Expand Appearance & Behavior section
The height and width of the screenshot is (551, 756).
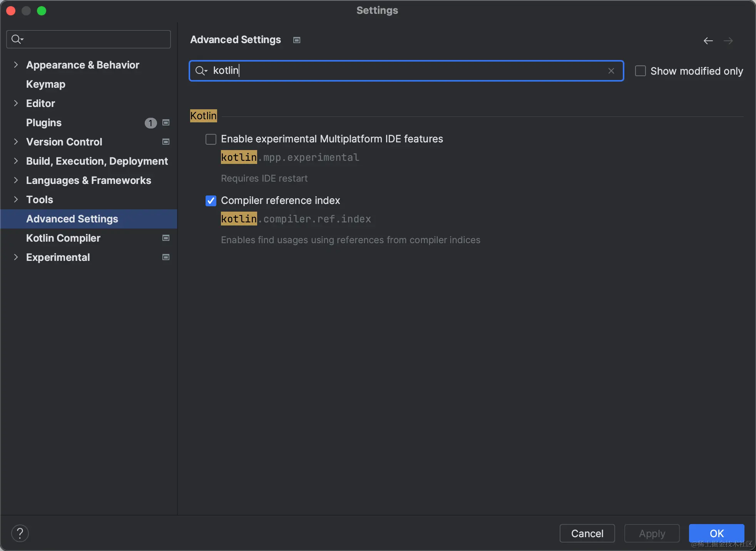click(16, 65)
